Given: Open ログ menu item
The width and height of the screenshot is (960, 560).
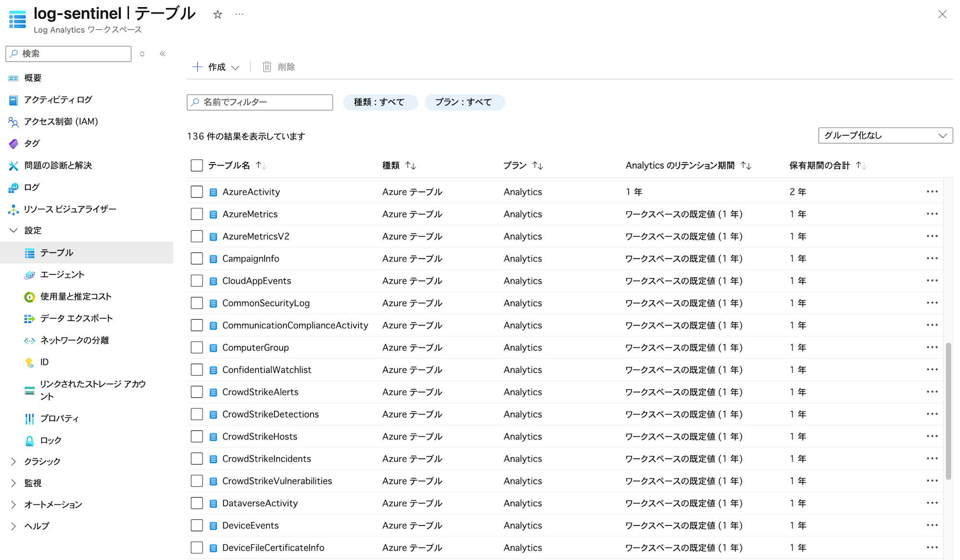Looking at the screenshot, I should (x=32, y=187).
